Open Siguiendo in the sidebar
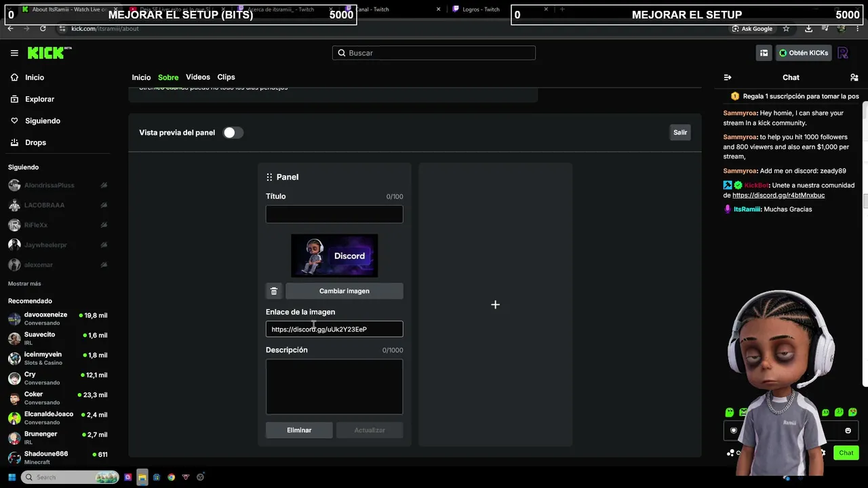868x488 pixels. point(35,121)
